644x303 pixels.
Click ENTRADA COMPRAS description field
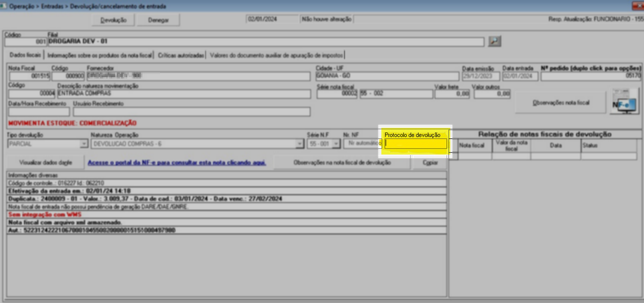(x=184, y=94)
